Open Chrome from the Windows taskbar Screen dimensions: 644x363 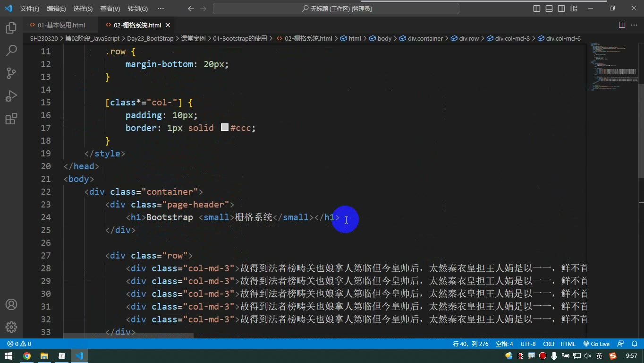pyautogui.click(x=26, y=356)
